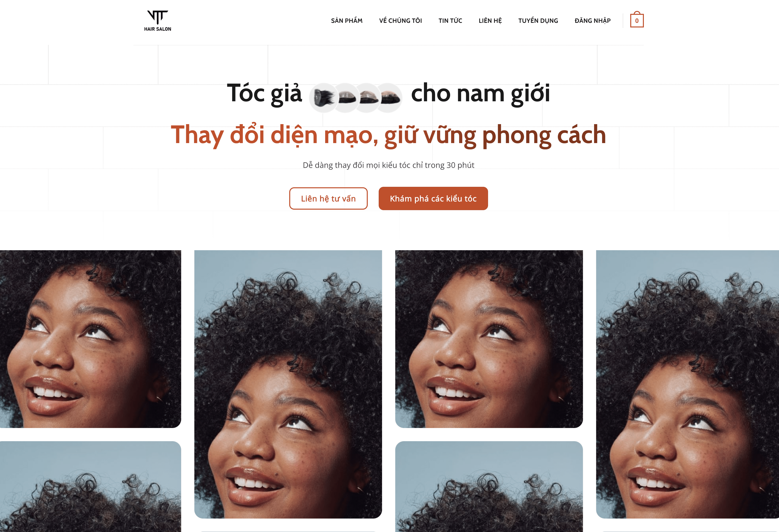The height and width of the screenshot is (532, 779).
Task: Open the third-column top face photo
Action: (489, 339)
